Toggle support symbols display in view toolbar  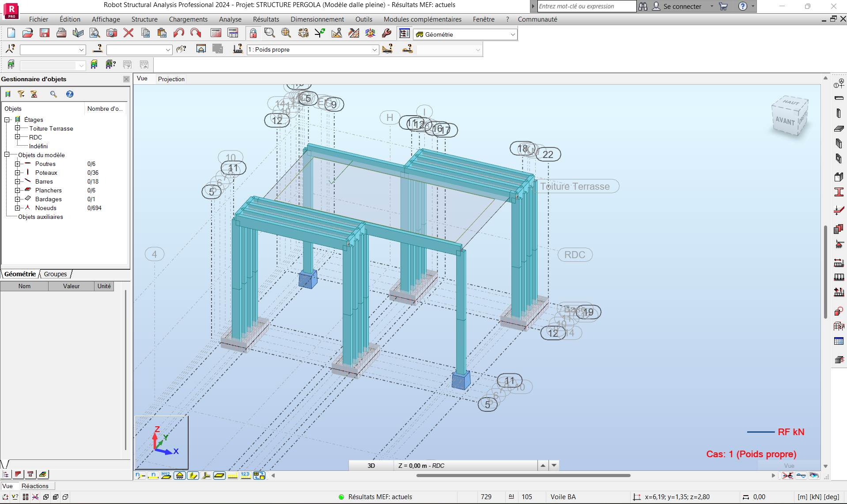(x=180, y=475)
